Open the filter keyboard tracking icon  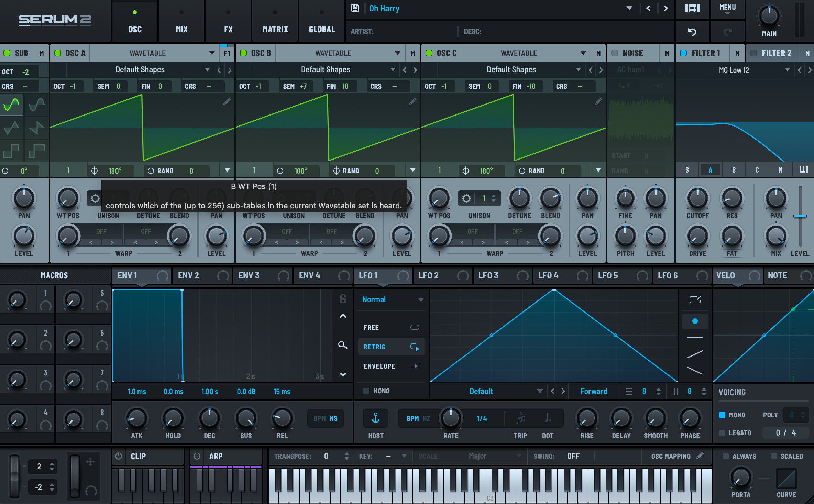(803, 170)
